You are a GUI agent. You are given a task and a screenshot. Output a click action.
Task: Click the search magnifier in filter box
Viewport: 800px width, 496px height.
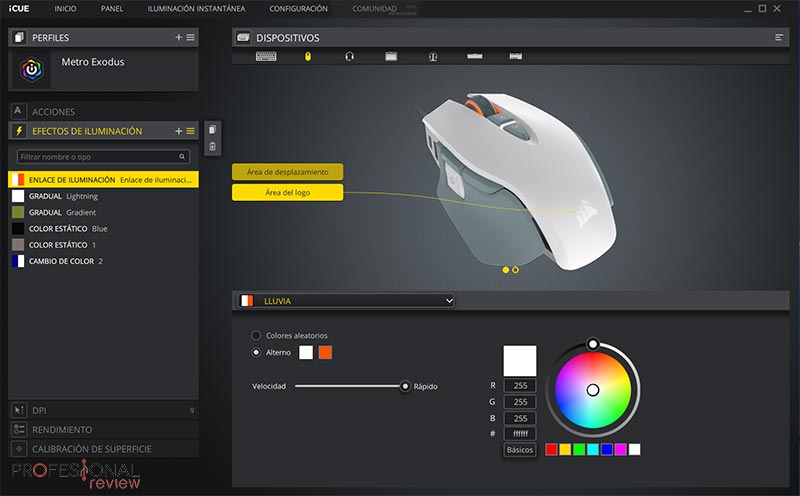pos(182,157)
